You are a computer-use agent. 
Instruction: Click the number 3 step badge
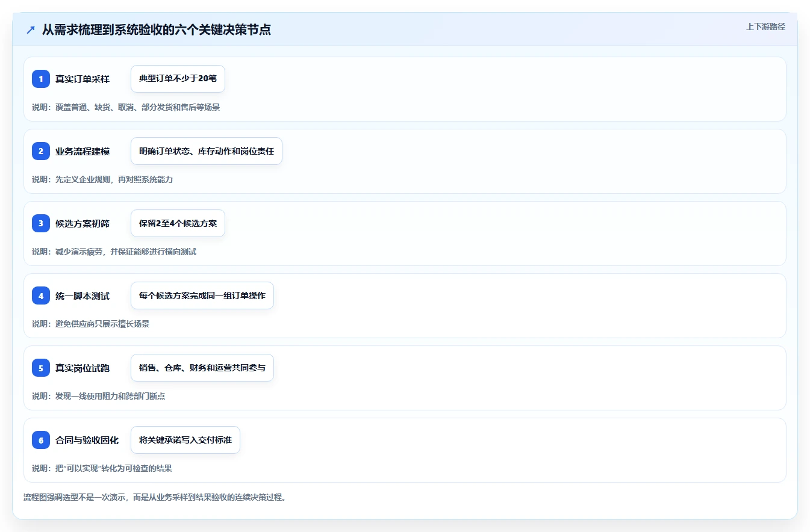click(x=41, y=223)
